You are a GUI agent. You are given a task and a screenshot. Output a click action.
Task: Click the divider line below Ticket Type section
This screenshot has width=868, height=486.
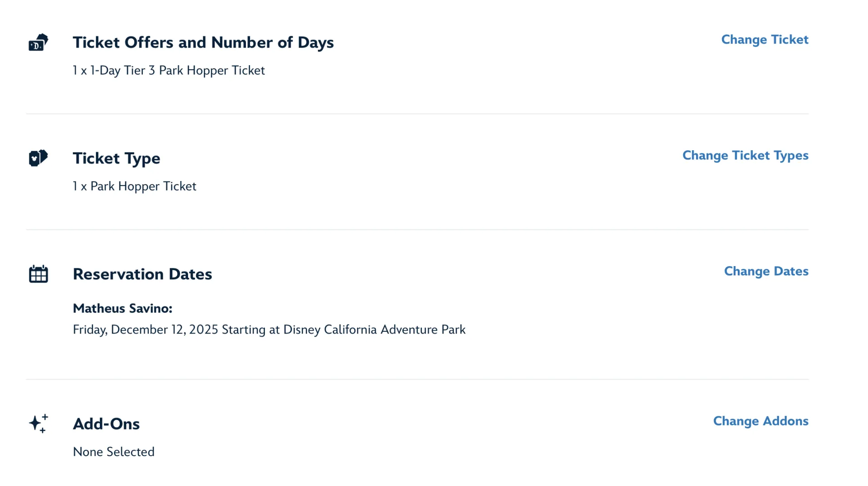point(417,229)
